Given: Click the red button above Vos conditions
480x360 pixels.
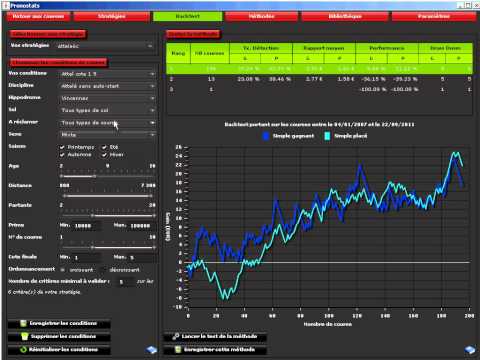Looking at the screenshot, I should pyautogui.click(x=58, y=62).
